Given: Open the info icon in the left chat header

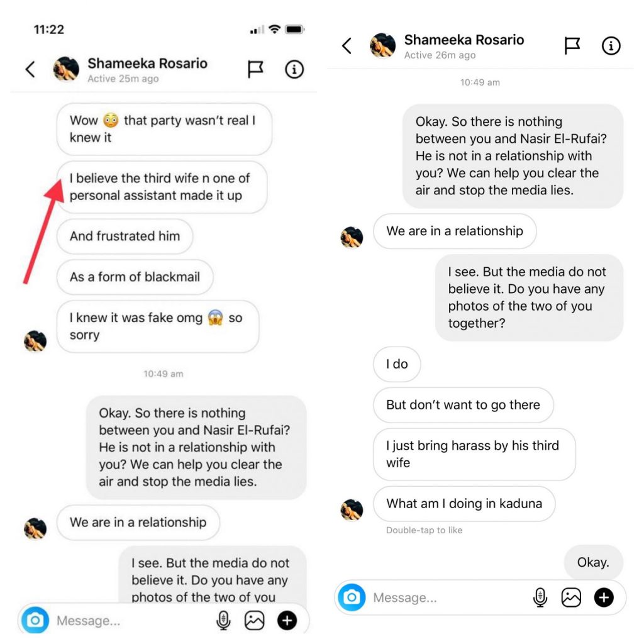Looking at the screenshot, I should 294,69.
